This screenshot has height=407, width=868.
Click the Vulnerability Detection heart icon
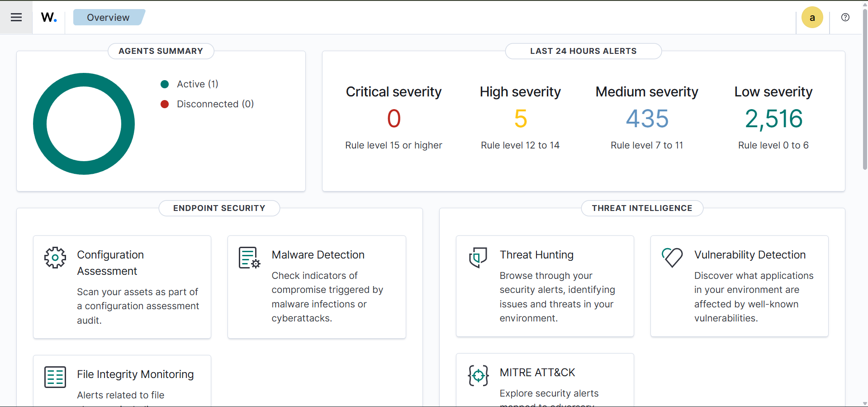(672, 257)
